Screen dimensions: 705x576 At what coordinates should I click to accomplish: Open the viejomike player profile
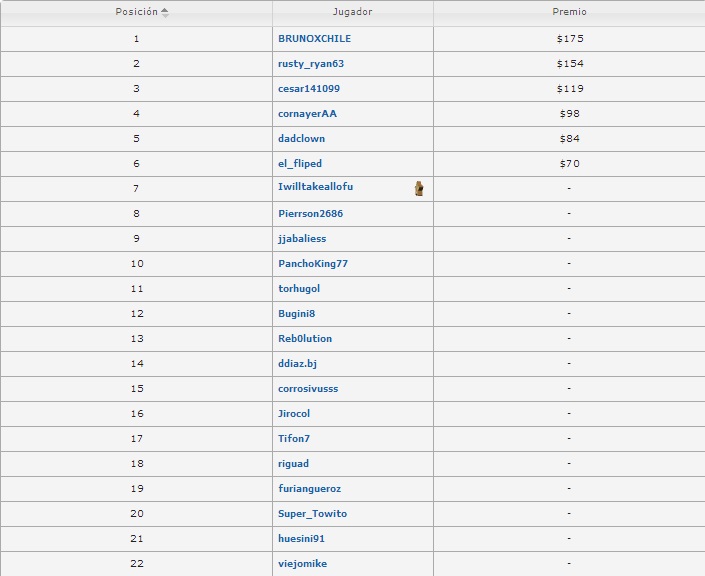pyautogui.click(x=302, y=564)
